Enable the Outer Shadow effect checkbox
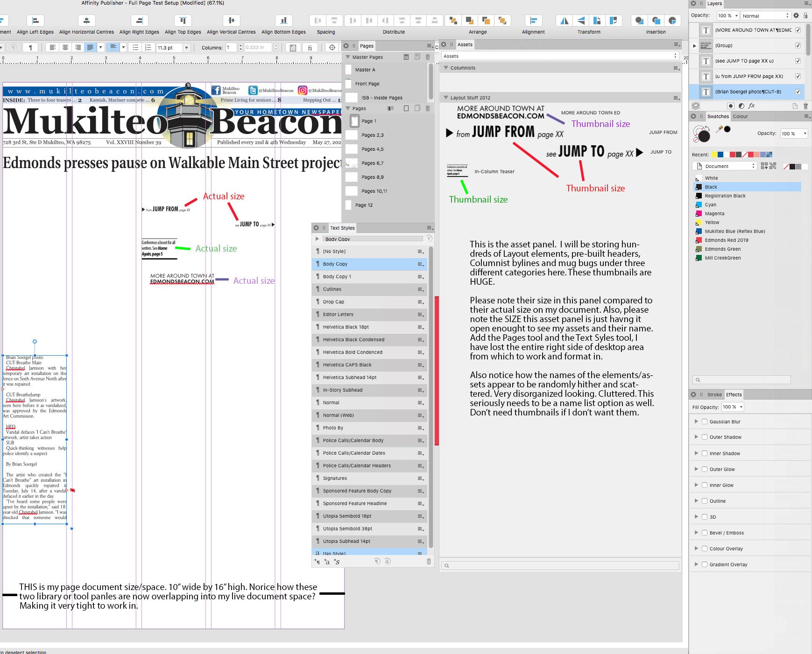The width and height of the screenshot is (812, 654). click(x=705, y=437)
